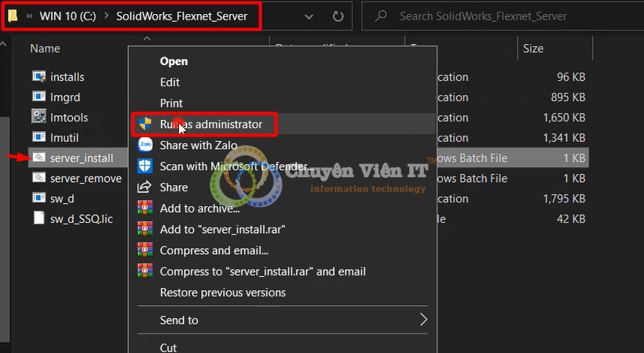Select the lmutil file icon
Image resolution: width=644 pixels, height=353 pixels.
pyautogui.click(x=39, y=137)
